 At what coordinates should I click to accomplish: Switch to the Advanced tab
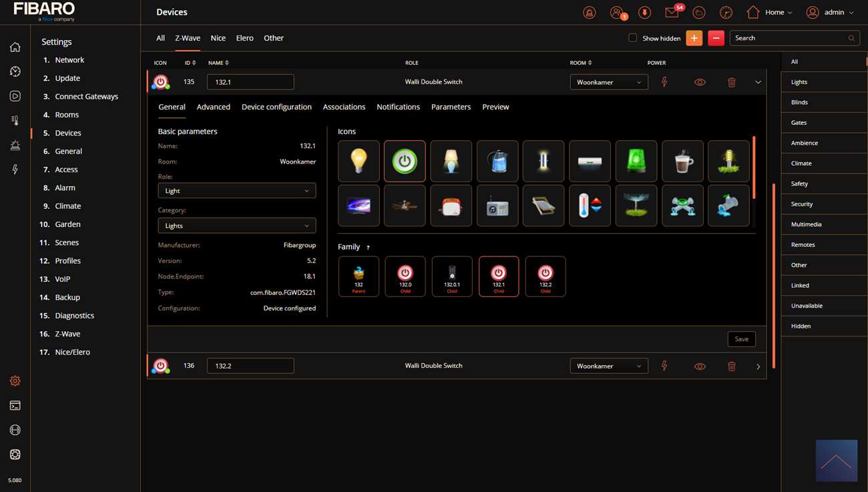point(213,107)
